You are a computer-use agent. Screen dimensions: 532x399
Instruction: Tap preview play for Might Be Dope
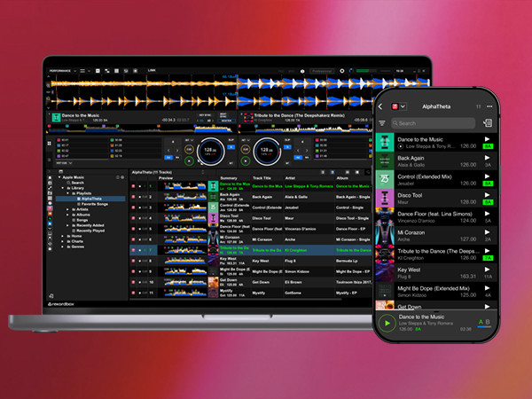click(487, 288)
